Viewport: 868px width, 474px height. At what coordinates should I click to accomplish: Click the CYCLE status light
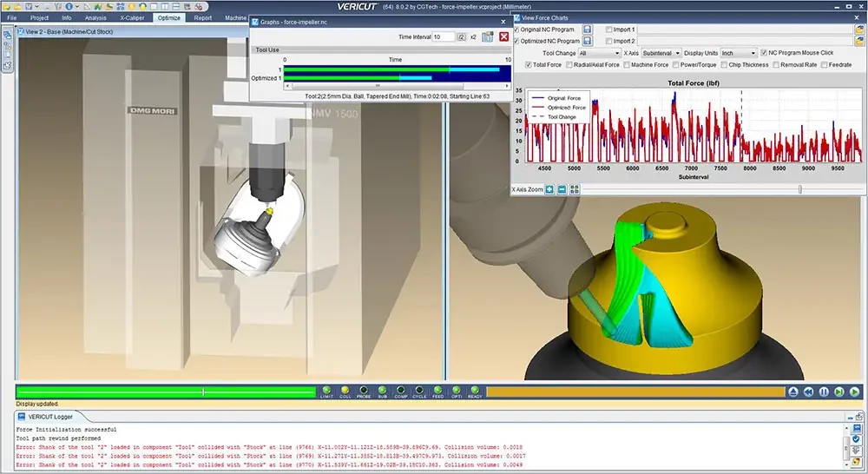tap(419, 392)
